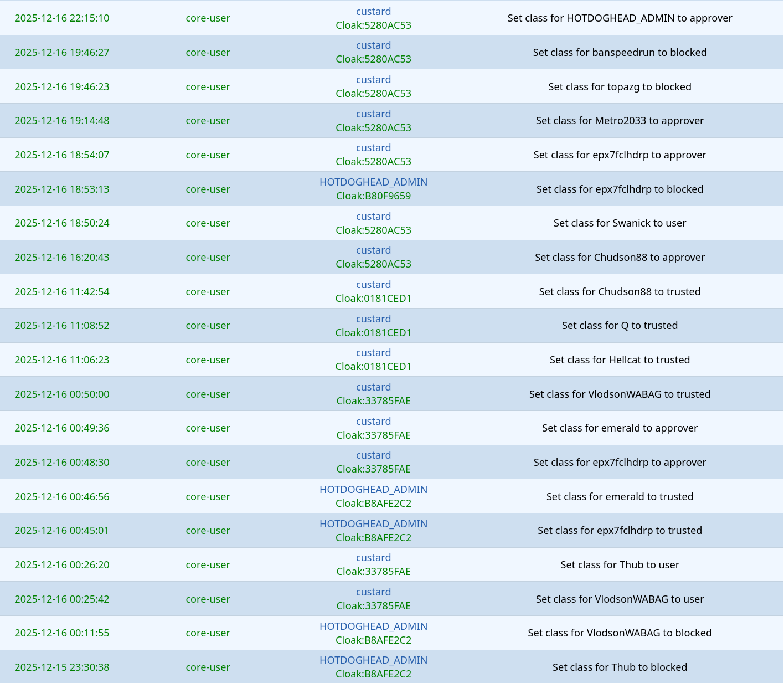Click the timestamp 2025-12-16 19:46:27
Image resolution: width=784 pixels, height=683 pixels.
coord(62,53)
